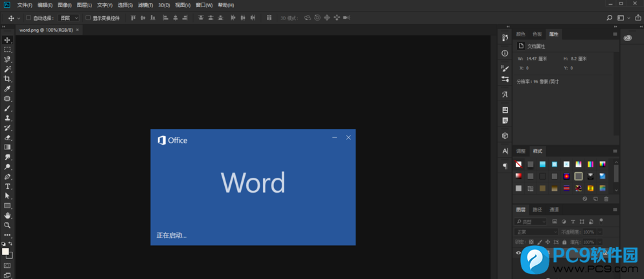Select the Gradient tool
Viewport: 644px width, 279px height.
point(7,147)
